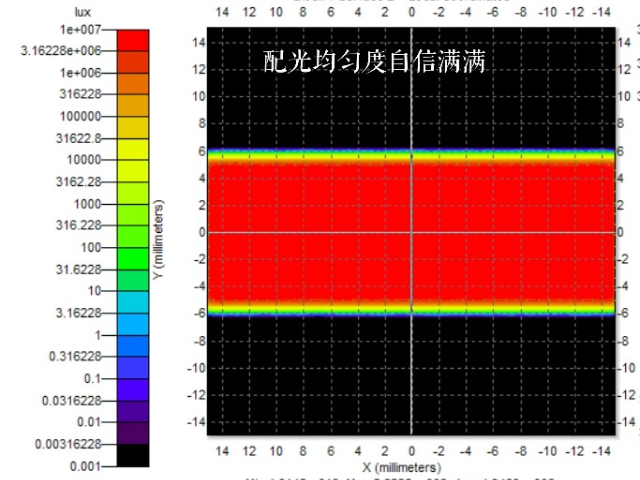
Task: Click the top red band of the lux color scale
Action: coord(133,40)
